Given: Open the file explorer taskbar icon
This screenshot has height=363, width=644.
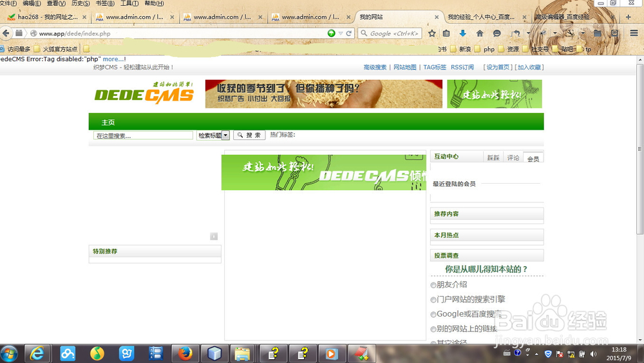Looking at the screenshot, I should [x=243, y=353].
